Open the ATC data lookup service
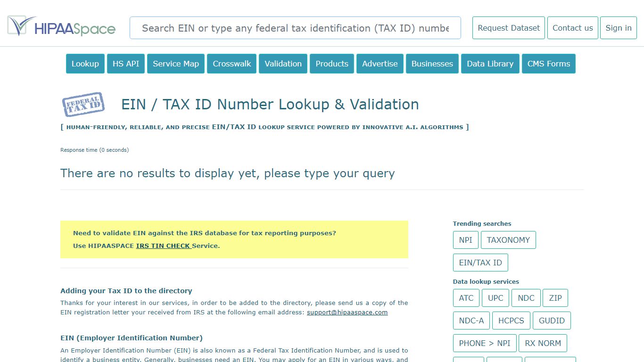Viewport: 644px width, 362px height. pyautogui.click(x=466, y=298)
